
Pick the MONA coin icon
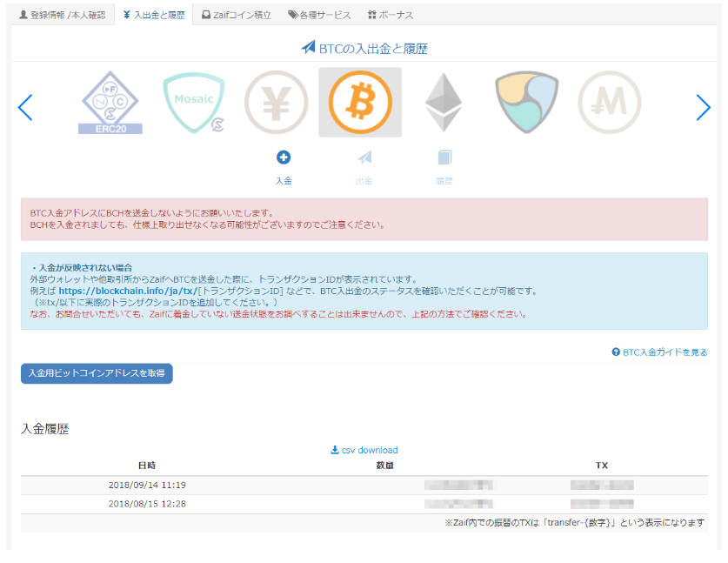click(610, 103)
